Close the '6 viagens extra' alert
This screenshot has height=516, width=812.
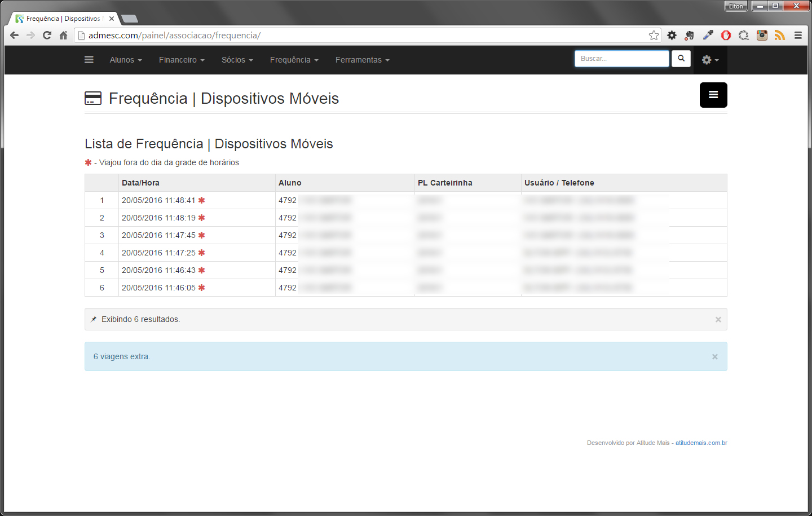coord(714,357)
